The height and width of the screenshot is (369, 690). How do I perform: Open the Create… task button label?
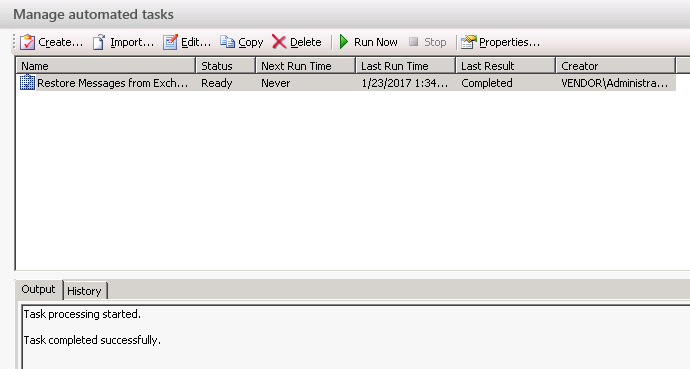point(61,42)
